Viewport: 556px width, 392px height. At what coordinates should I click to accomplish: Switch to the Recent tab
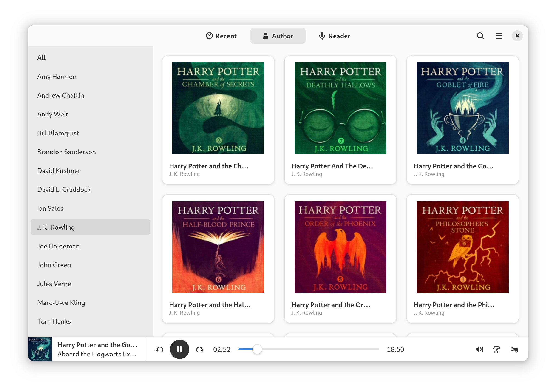(x=221, y=36)
